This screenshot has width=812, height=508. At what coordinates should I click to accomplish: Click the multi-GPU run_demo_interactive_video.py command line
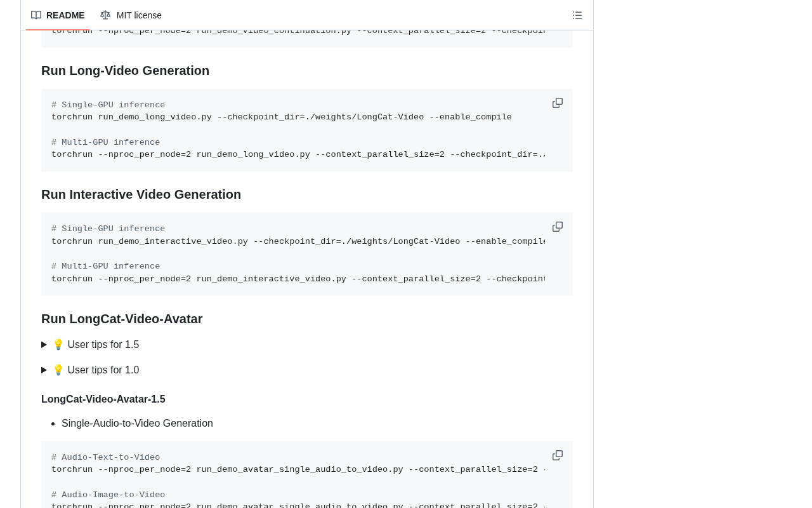[298, 279]
